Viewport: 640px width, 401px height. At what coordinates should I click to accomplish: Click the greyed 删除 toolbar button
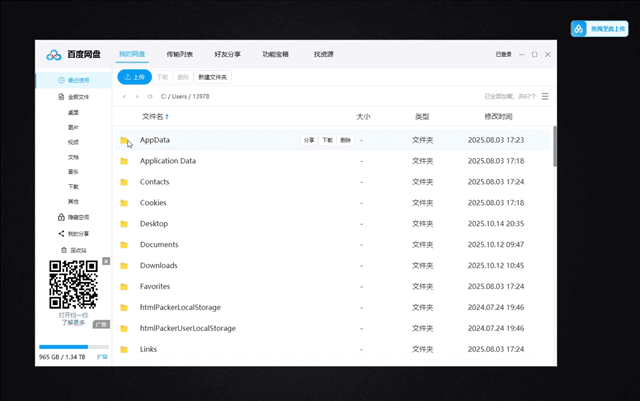183,77
